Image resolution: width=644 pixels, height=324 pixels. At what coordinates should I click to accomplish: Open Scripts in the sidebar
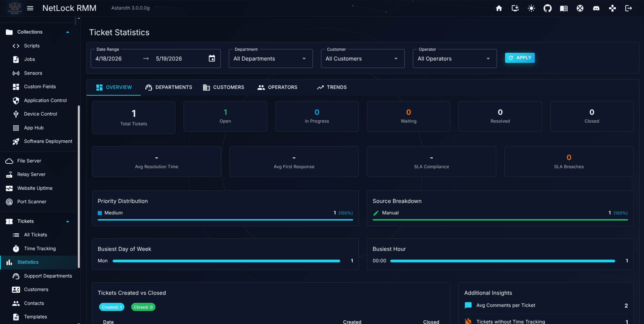(39, 46)
